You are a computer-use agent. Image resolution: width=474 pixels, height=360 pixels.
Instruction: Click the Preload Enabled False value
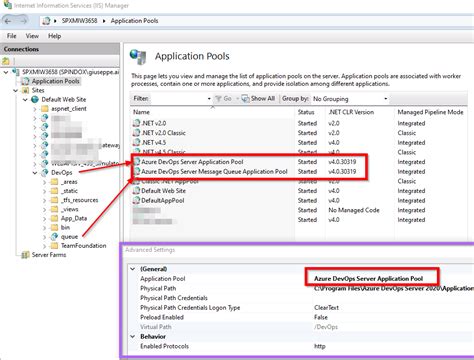321,317
